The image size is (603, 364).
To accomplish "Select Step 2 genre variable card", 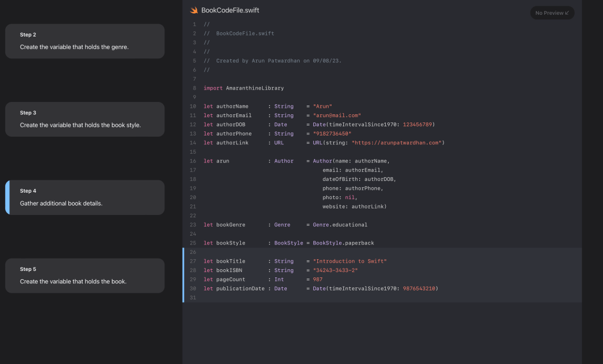I will click(x=85, y=41).
